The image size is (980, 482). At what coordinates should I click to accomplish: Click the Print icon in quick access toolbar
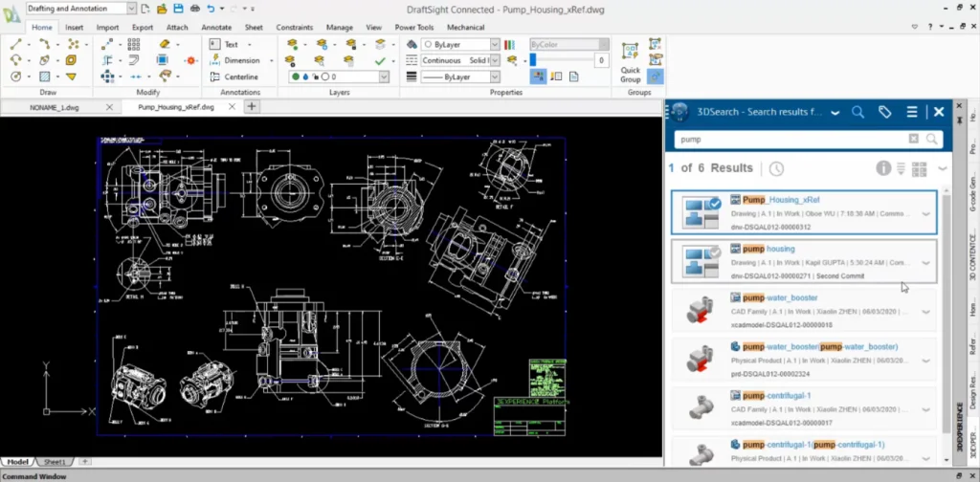[x=193, y=9]
